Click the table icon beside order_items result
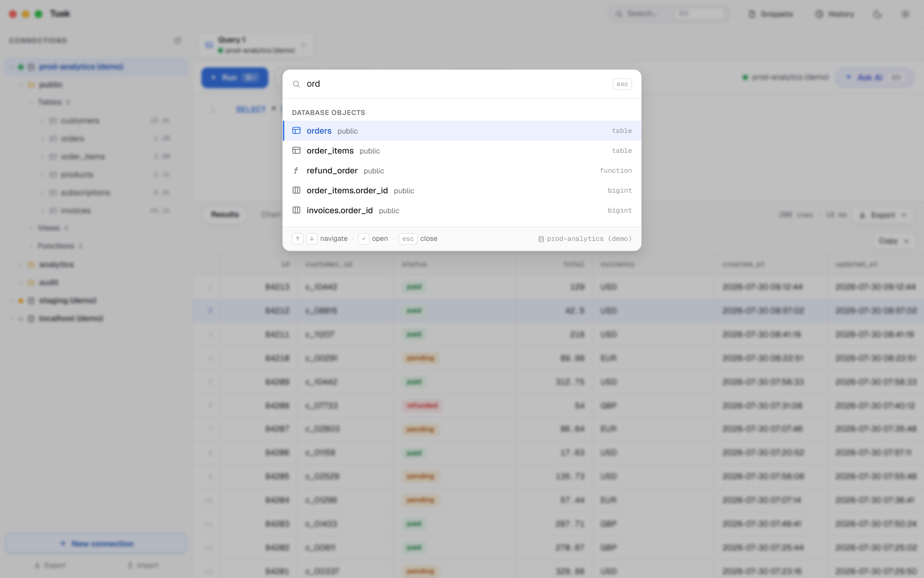The width and height of the screenshot is (924, 578). tap(296, 151)
